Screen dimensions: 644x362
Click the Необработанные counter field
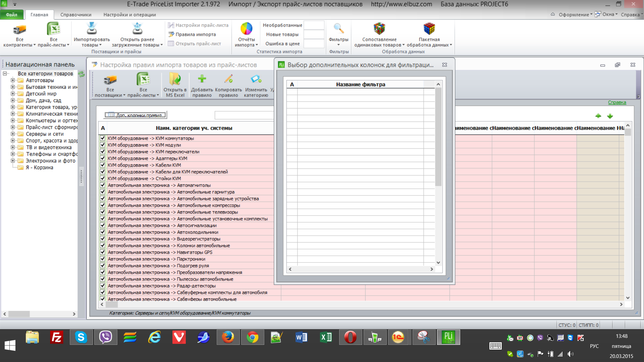coord(314,25)
